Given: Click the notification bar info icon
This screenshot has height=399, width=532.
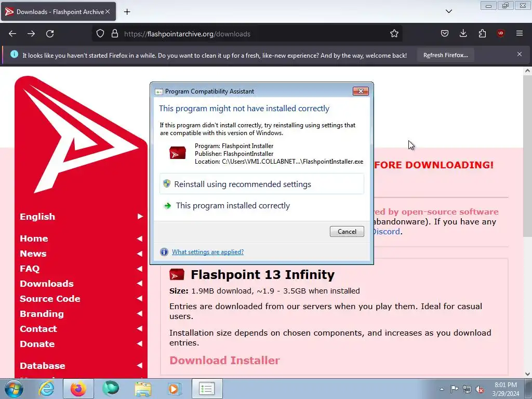Looking at the screenshot, I should [x=14, y=54].
